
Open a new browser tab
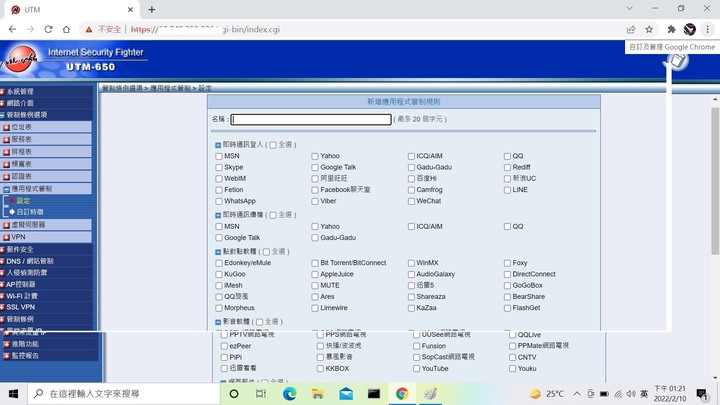pos(152,9)
